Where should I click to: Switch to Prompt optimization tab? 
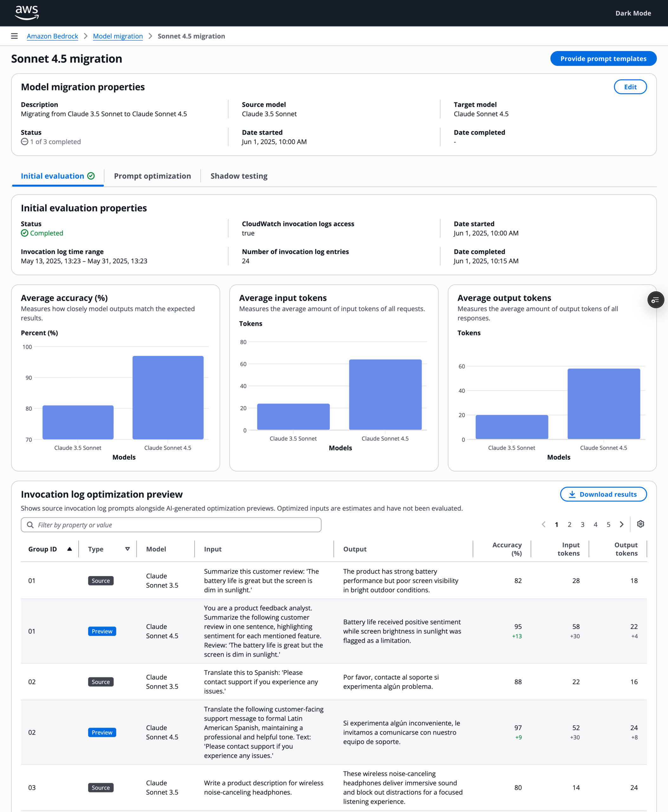coord(152,176)
